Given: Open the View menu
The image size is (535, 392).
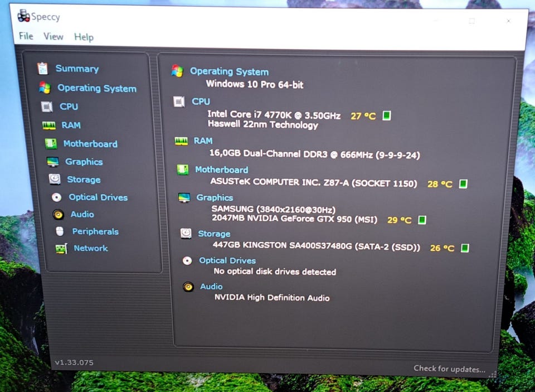Looking at the screenshot, I should (x=53, y=36).
